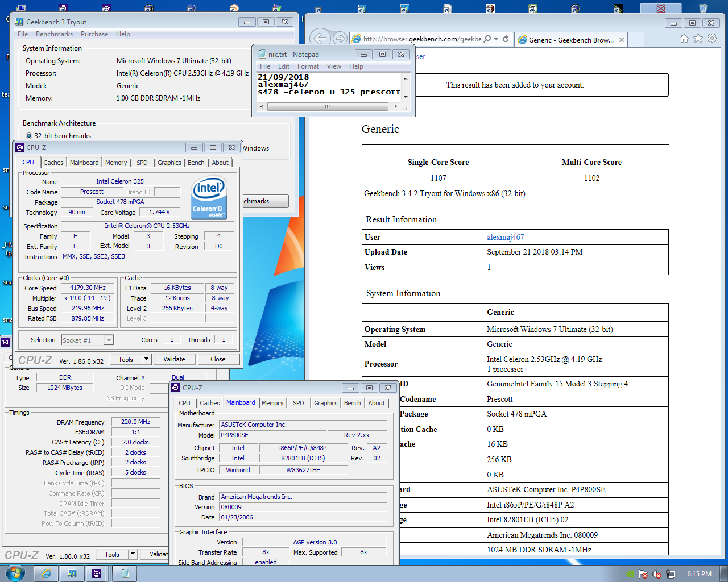Image resolution: width=728 pixels, height=582 pixels.
Task: Click the Code Name value Prescott in CPU-Z
Action: tap(92, 192)
